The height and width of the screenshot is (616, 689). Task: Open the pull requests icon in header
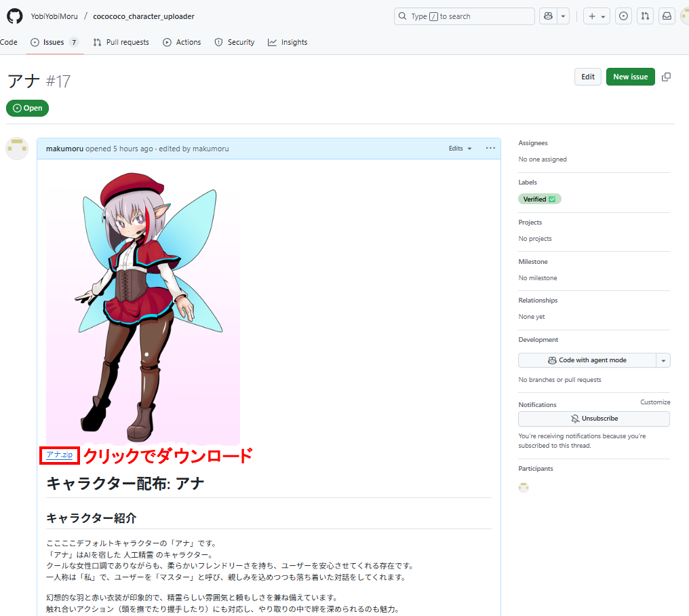pyautogui.click(x=645, y=16)
